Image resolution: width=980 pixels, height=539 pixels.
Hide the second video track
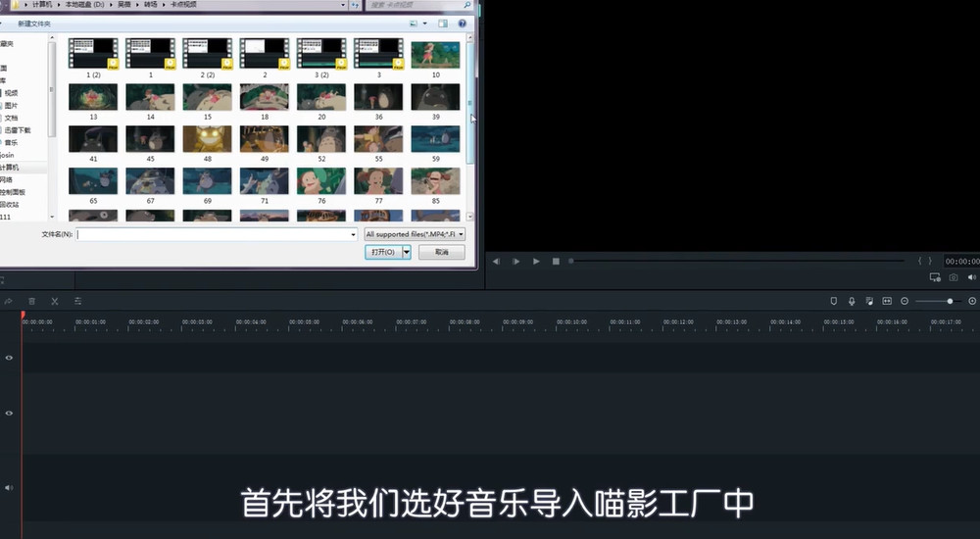click(9, 413)
